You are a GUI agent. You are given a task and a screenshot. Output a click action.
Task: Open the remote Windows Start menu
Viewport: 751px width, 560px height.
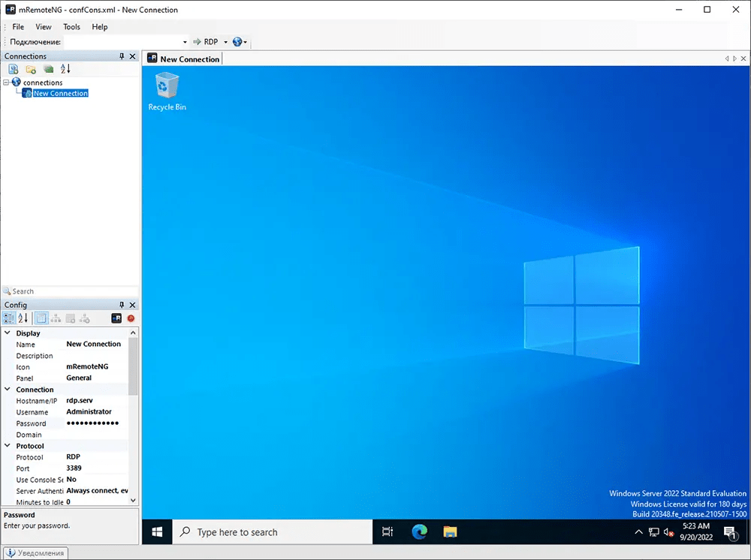157,531
